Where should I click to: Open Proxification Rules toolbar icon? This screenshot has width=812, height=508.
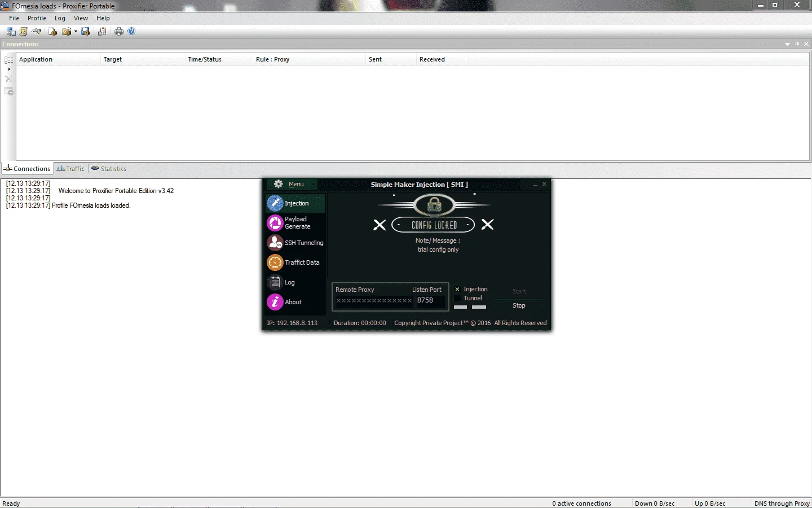click(24, 32)
